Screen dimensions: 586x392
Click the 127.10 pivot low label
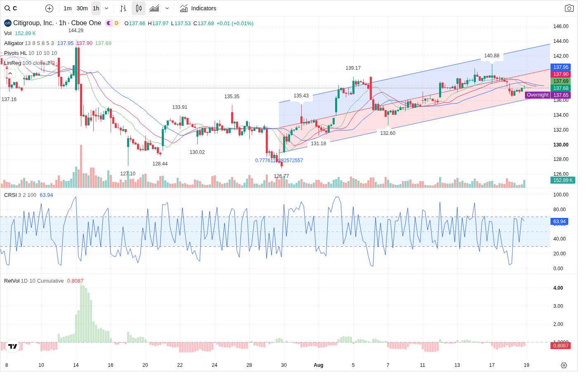(x=128, y=174)
